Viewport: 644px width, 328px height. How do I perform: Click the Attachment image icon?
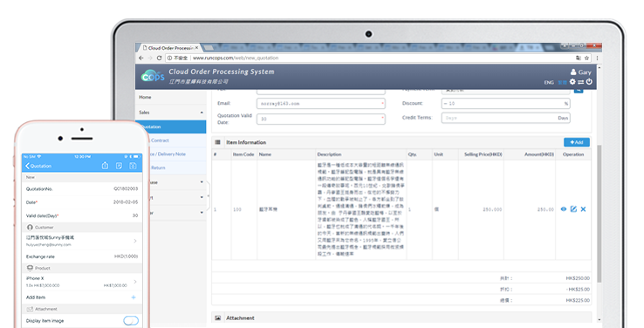(217, 318)
